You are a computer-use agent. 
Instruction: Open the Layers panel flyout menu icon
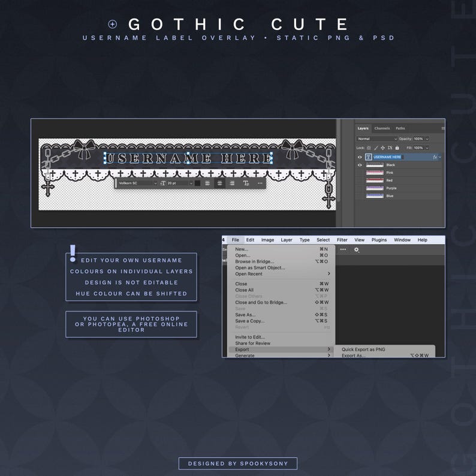pos(443,128)
